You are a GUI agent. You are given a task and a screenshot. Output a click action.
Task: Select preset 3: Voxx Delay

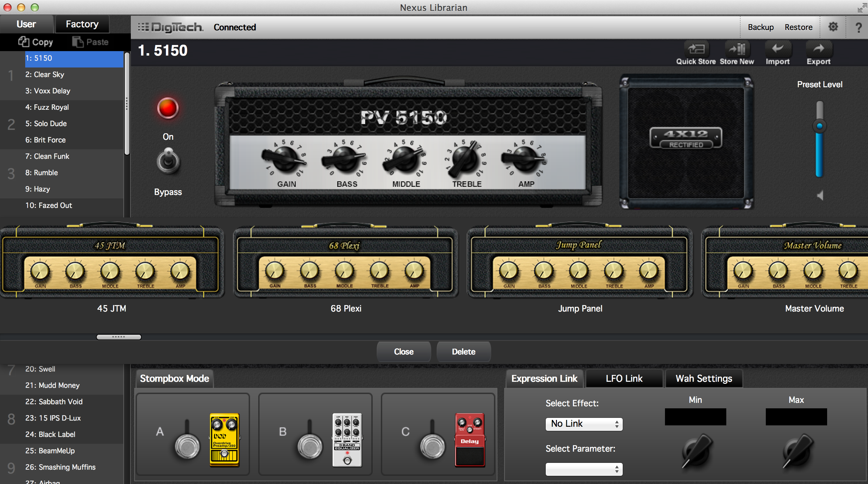tap(74, 91)
